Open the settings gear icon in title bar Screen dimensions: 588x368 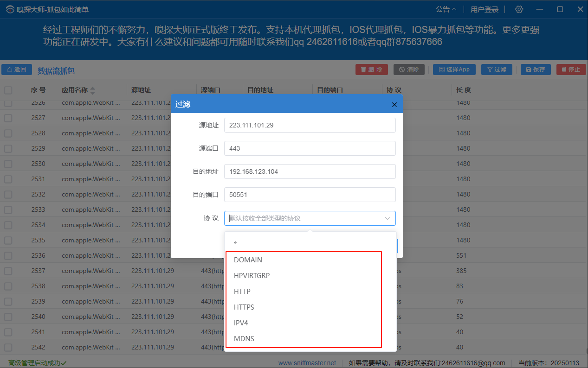click(519, 9)
